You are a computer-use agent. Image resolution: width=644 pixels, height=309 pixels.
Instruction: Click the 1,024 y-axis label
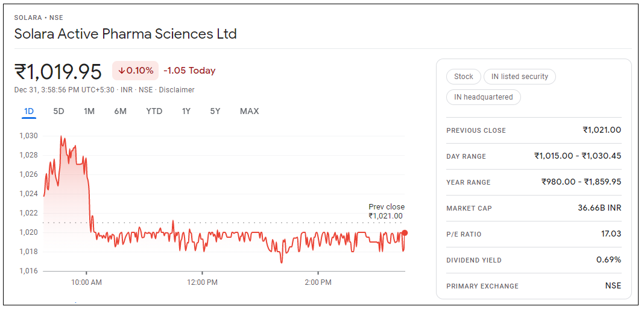(x=28, y=194)
